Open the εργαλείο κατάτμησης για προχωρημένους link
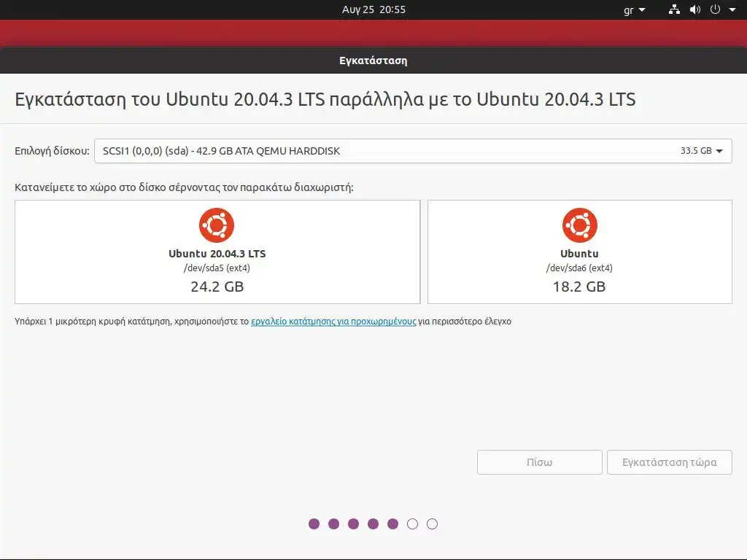This screenshot has width=747, height=560. coord(333,322)
